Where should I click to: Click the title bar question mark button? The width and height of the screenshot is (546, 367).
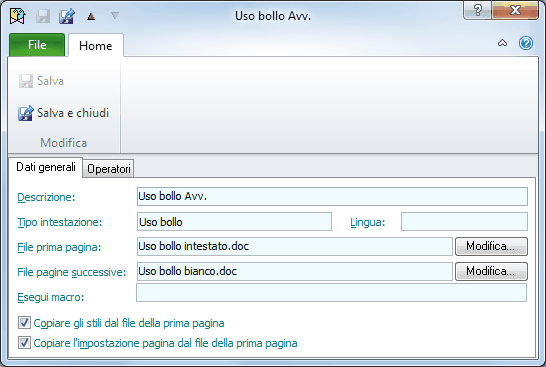tap(477, 10)
